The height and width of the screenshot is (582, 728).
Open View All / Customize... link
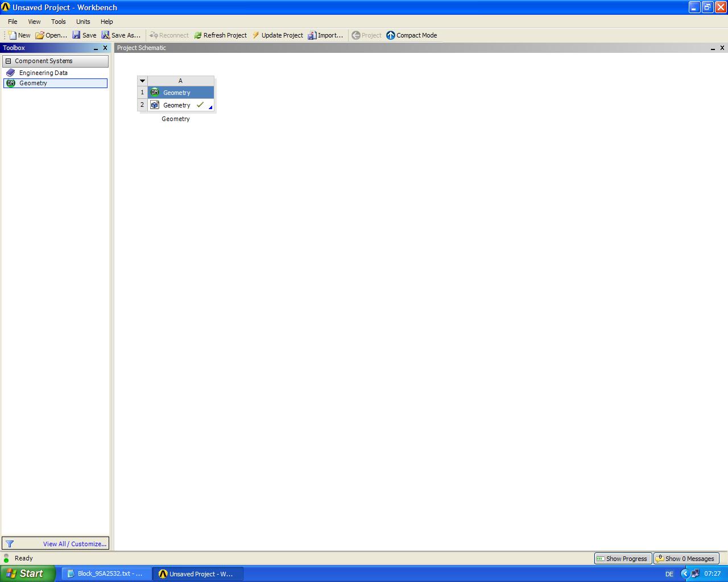(x=75, y=544)
